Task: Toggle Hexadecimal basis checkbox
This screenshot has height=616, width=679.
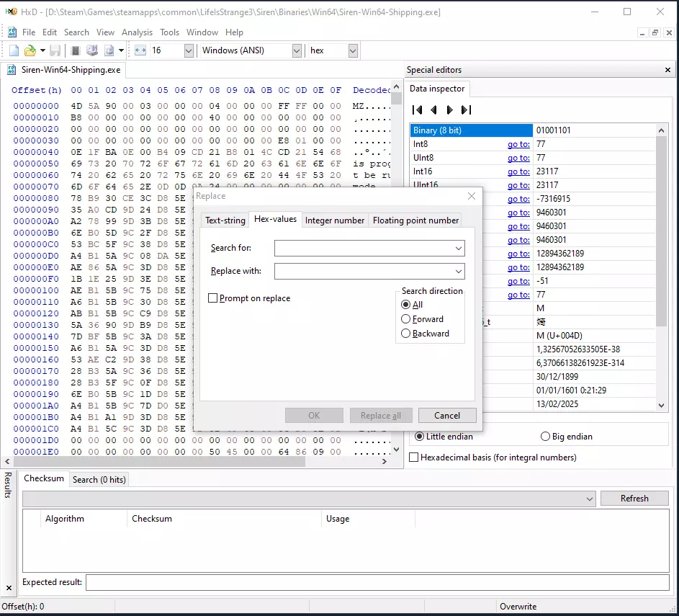Action: click(x=414, y=457)
